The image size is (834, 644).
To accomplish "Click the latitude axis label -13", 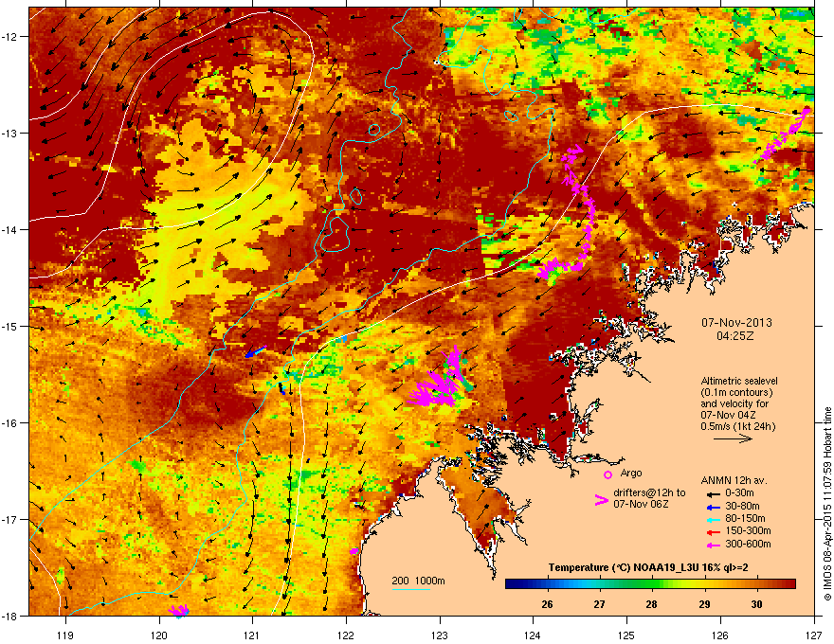I will [x=9, y=134].
